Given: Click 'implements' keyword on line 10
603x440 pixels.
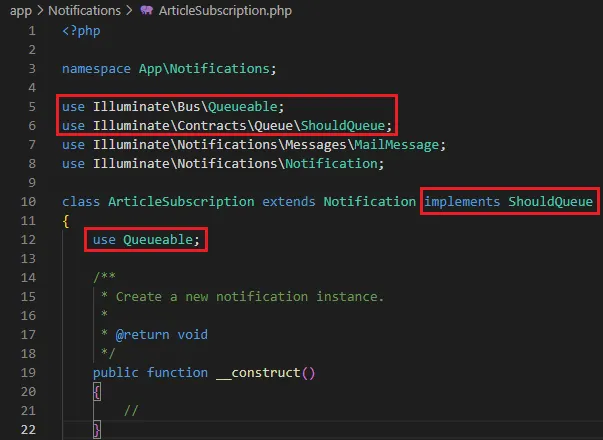Looking at the screenshot, I should (462, 202).
